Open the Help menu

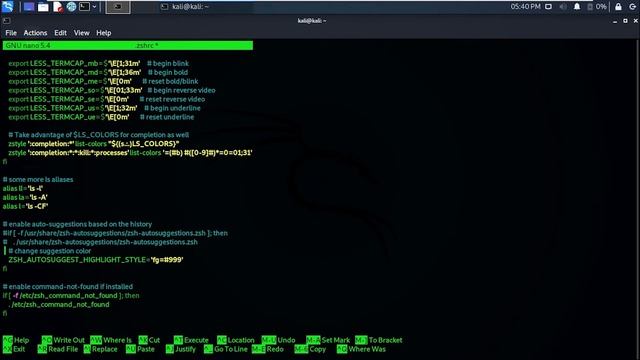tap(104, 33)
